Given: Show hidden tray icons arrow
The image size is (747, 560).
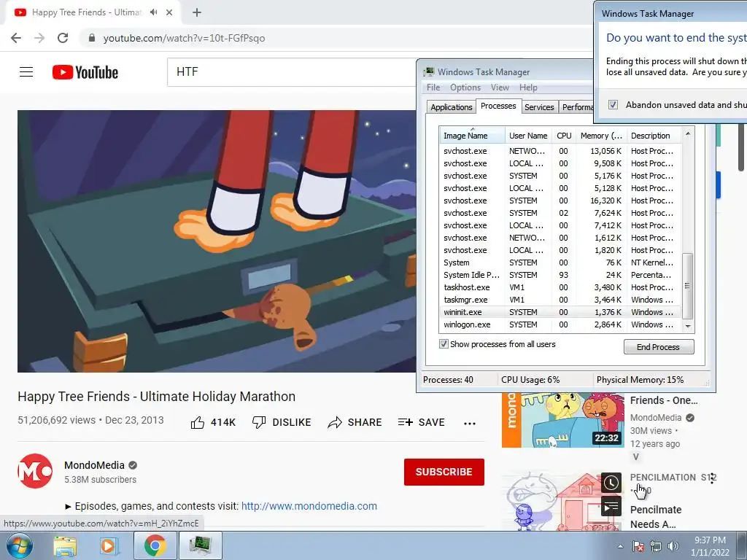Looking at the screenshot, I should click(620, 546).
